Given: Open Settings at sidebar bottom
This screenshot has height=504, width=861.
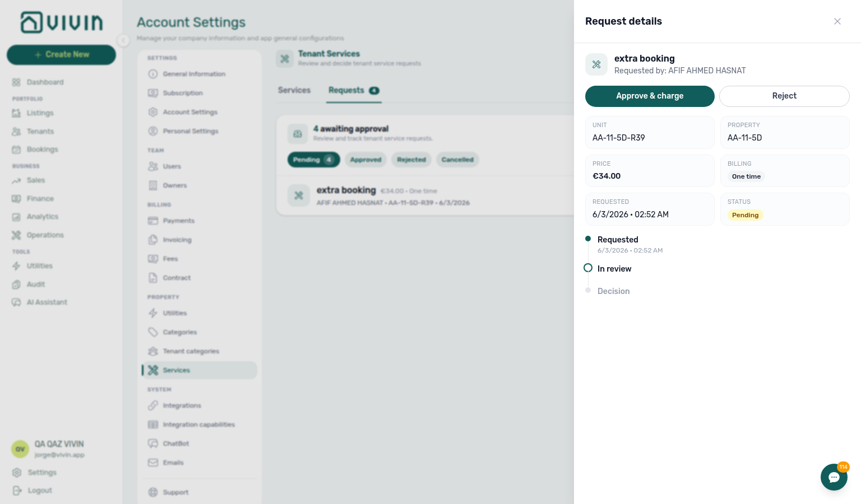Looking at the screenshot, I should (35, 473).
